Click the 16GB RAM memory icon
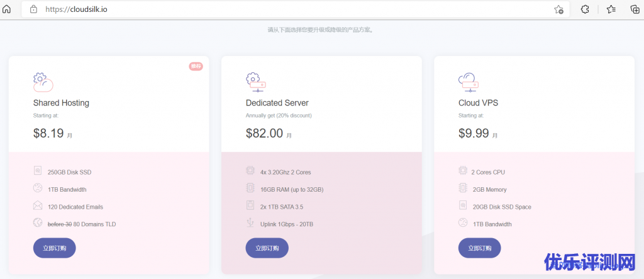Viewport: 644px width, 279px height. point(250,189)
